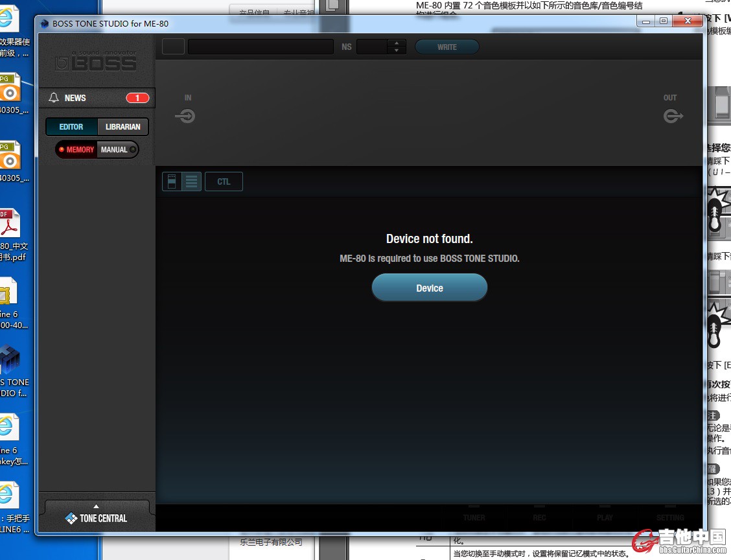Switch to pedal graphic view icon
The height and width of the screenshot is (560, 731).
pyautogui.click(x=172, y=181)
